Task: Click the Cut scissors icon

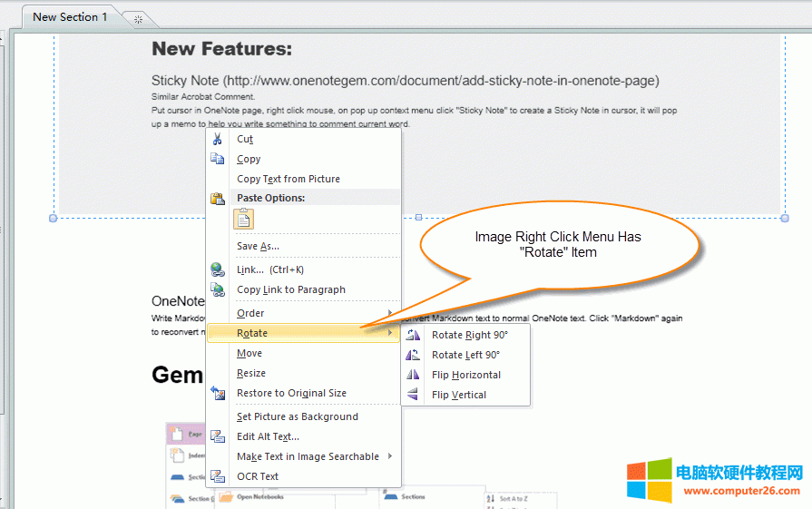Action: (x=218, y=139)
